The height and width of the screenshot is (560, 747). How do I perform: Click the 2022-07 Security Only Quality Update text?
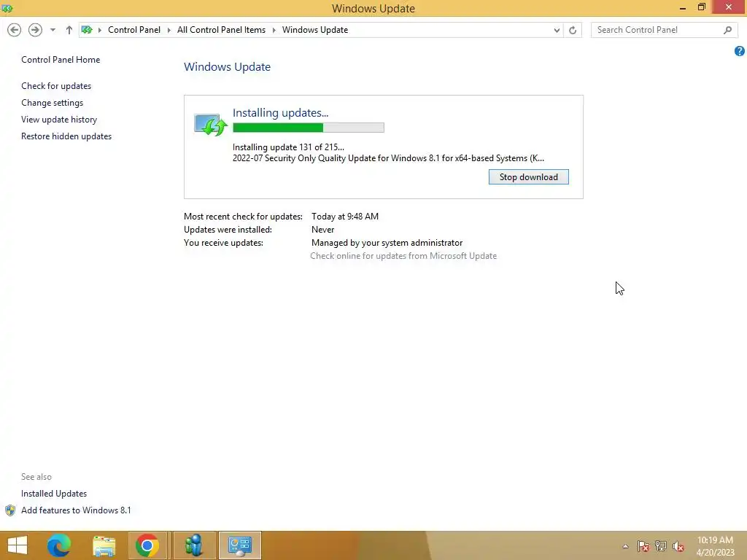[388, 158]
